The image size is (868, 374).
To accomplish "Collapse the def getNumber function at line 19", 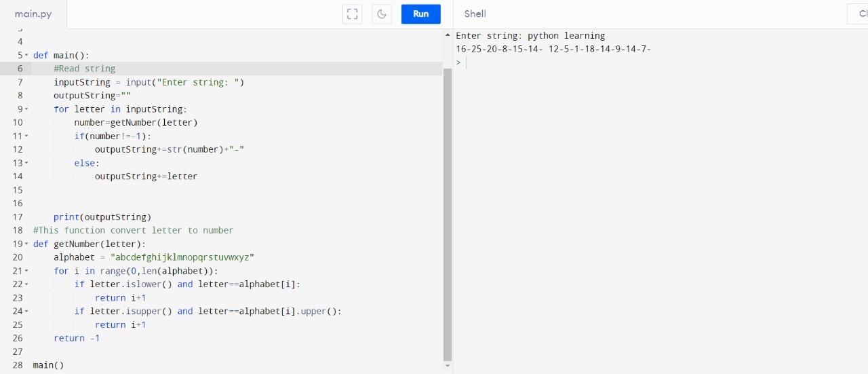I will (x=26, y=244).
